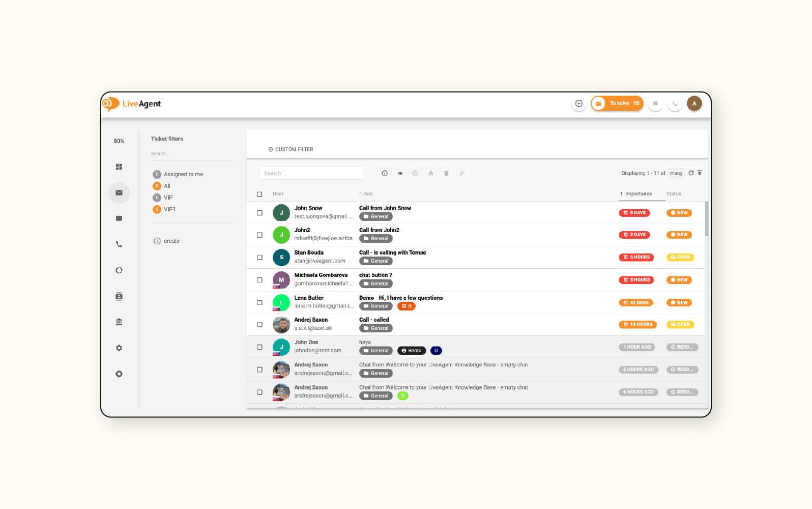Screen dimensions: 812x509
Task: Check the John Doe ticket checkbox
Action: (259, 347)
